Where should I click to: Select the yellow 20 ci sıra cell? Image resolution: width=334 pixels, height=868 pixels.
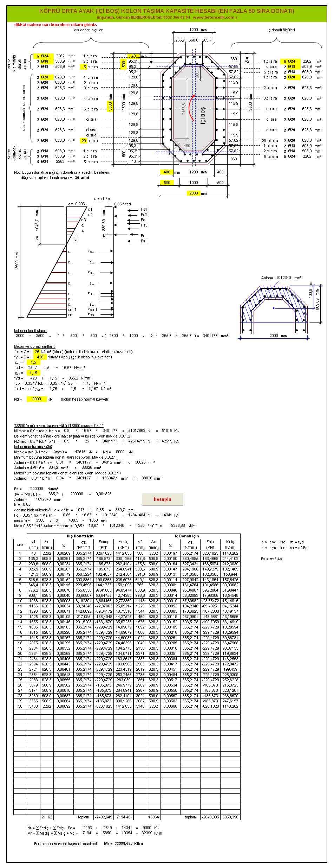(x=84, y=141)
